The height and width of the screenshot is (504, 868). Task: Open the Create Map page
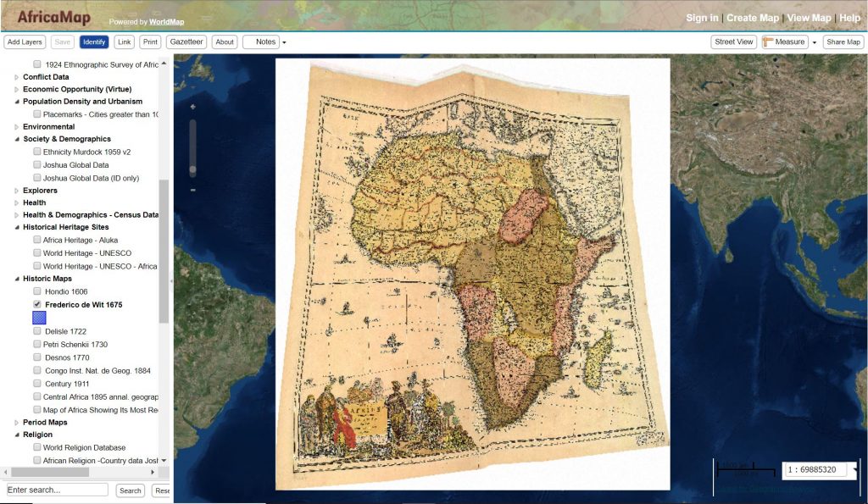click(753, 18)
